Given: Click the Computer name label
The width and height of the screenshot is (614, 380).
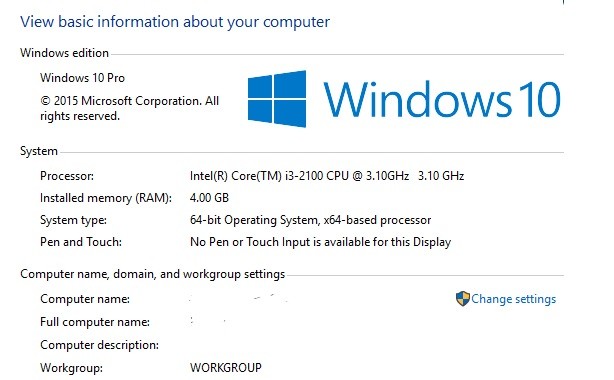Looking at the screenshot, I should (x=85, y=299).
